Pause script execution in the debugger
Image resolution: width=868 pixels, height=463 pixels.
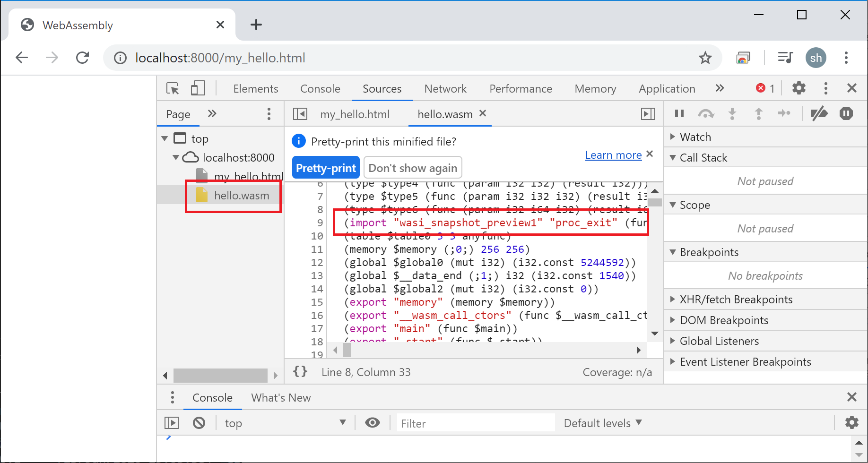click(679, 113)
